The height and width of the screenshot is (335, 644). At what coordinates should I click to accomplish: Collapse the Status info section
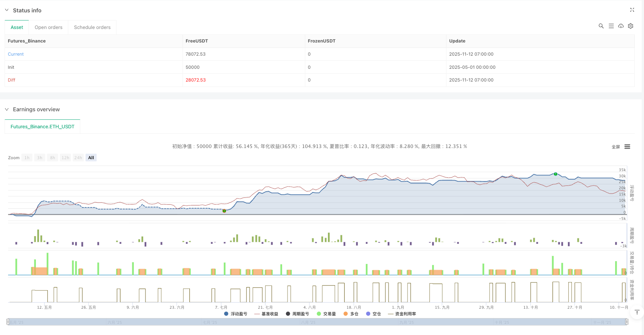pos(7,10)
